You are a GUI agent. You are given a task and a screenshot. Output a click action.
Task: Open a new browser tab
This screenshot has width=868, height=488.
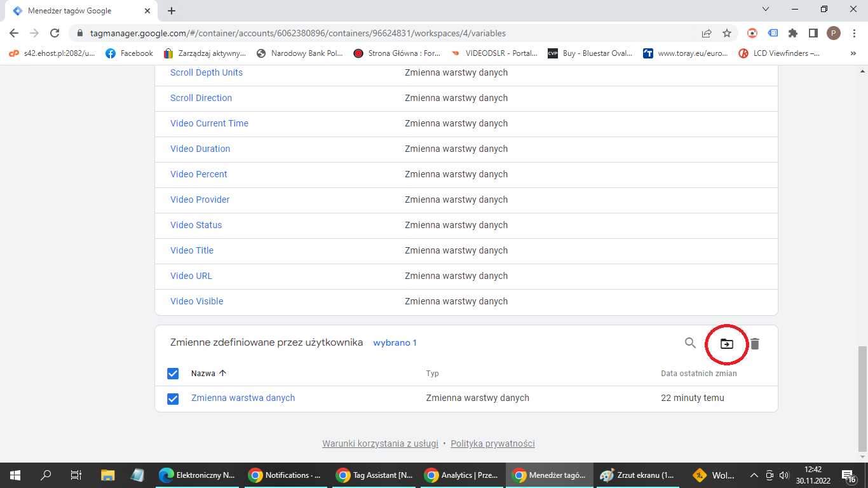pos(172,11)
